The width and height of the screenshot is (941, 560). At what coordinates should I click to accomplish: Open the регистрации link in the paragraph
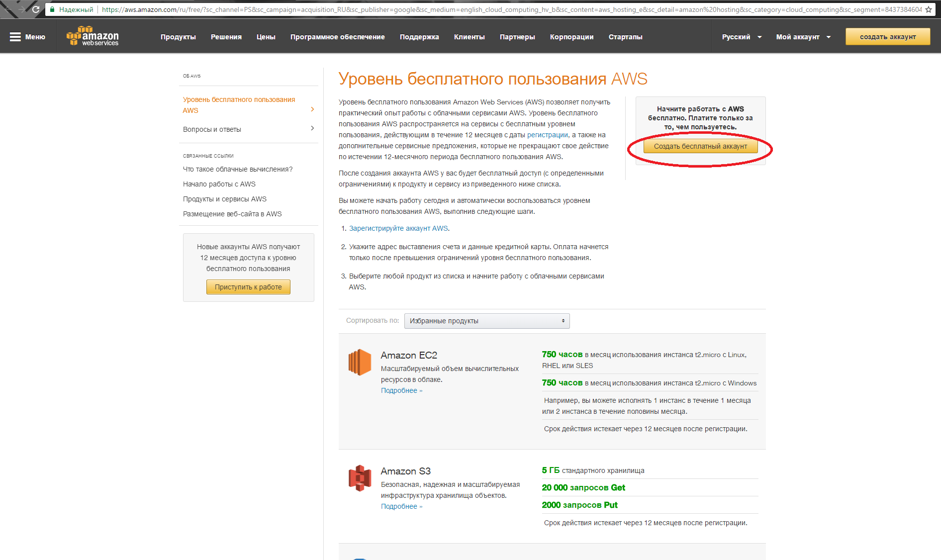pyautogui.click(x=548, y=135)
